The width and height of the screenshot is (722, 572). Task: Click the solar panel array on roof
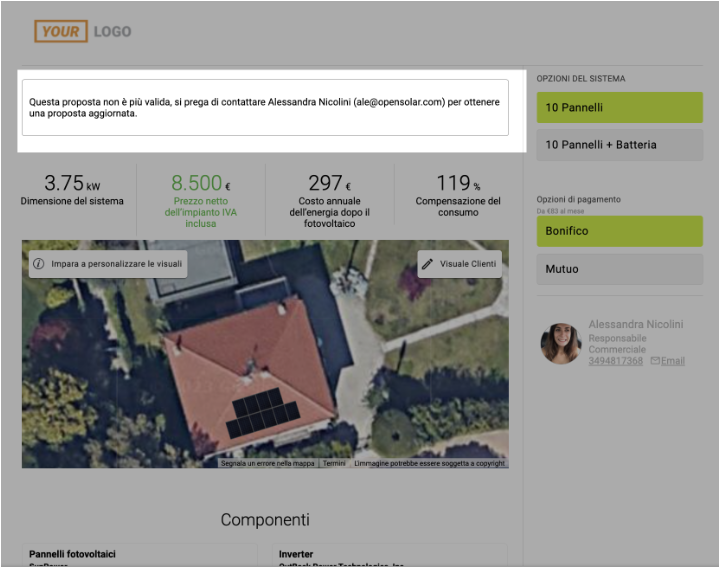pyautogui.click(x=263, y=414)
